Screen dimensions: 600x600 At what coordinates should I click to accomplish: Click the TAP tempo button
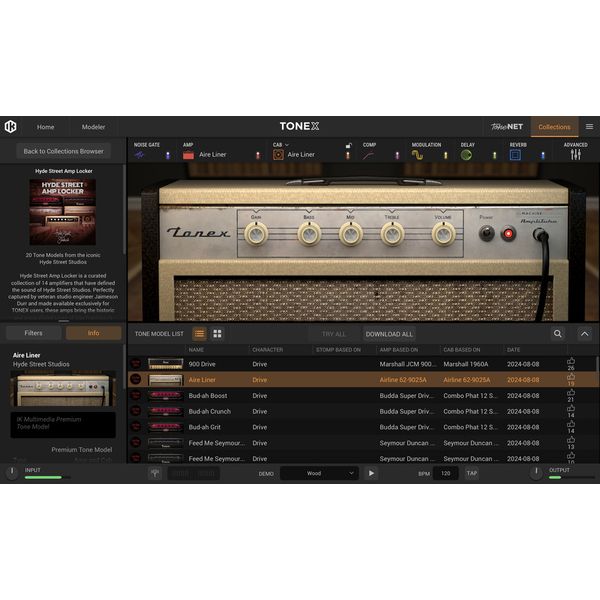tap(472, 473)
